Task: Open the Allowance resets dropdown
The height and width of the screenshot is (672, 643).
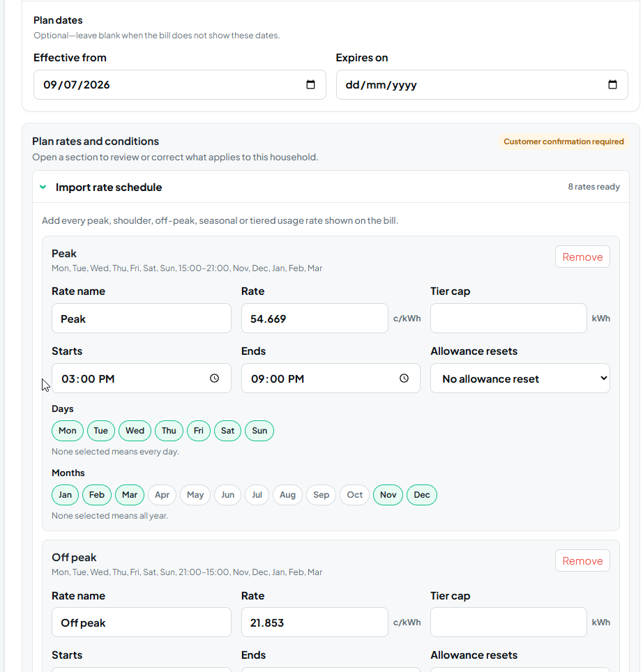Action: (x=520, y=379)
